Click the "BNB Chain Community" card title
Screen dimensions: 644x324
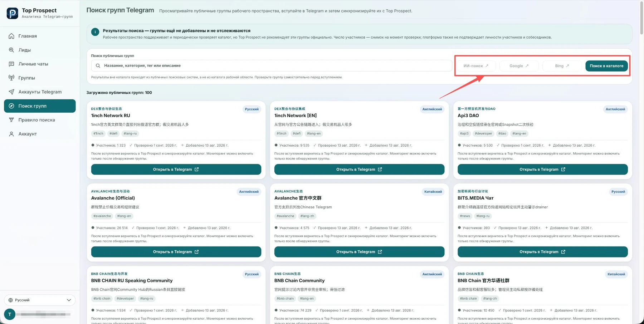click(x=299, y=281)
